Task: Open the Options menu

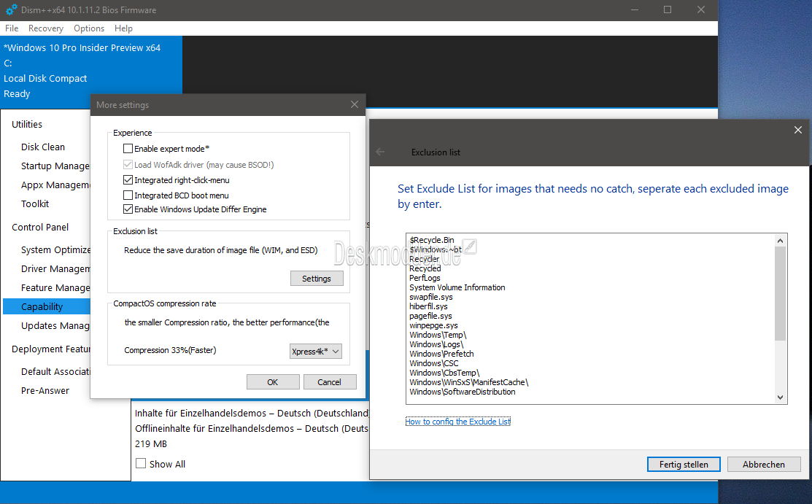Action: tap(88, 28)
